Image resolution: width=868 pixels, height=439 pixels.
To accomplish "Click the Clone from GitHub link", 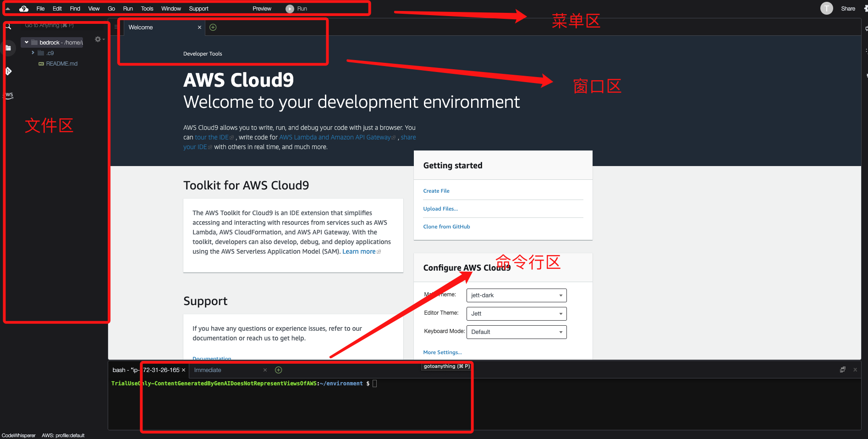I will (x=447, y=227).
